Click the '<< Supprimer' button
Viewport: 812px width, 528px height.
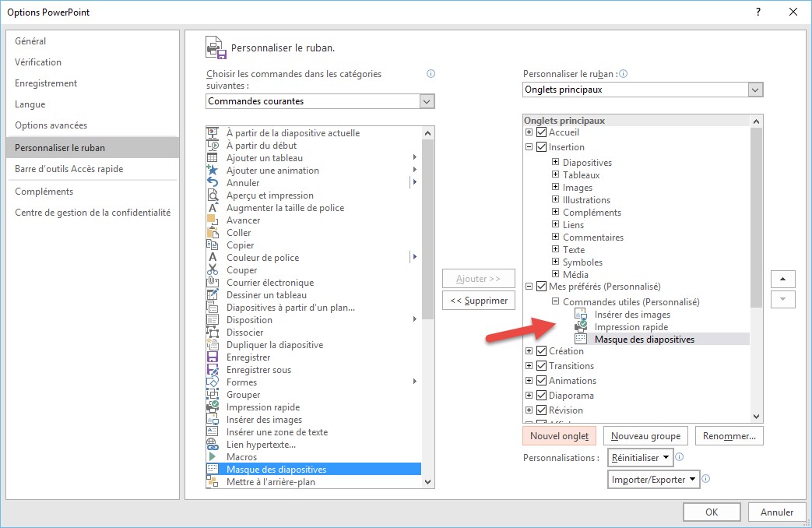[479, 301]
